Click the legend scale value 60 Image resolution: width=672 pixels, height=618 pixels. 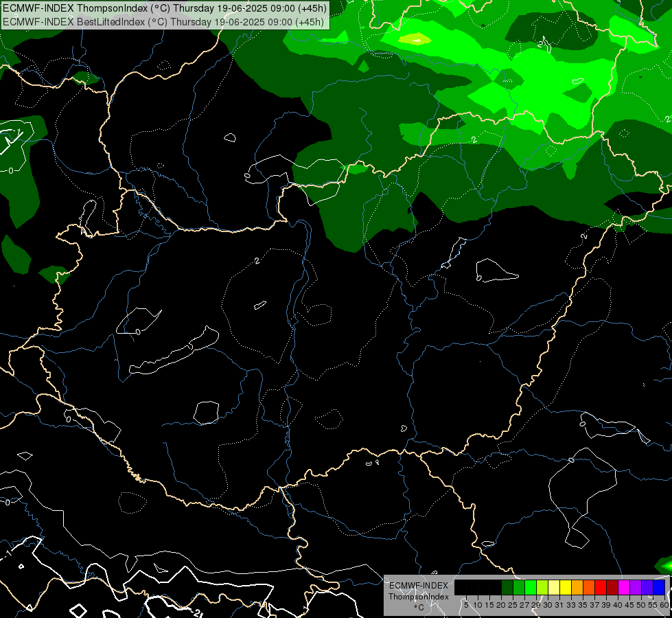(664, 605)
